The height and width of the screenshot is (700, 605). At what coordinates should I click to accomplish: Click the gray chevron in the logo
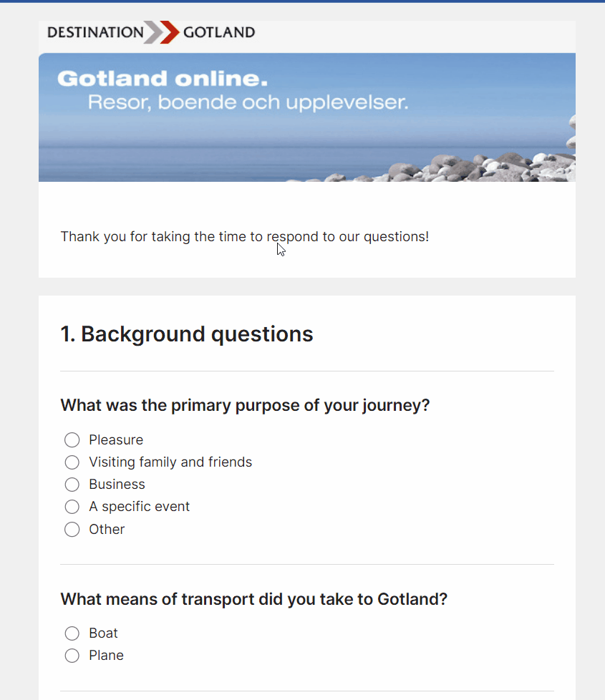coord(153,32)
